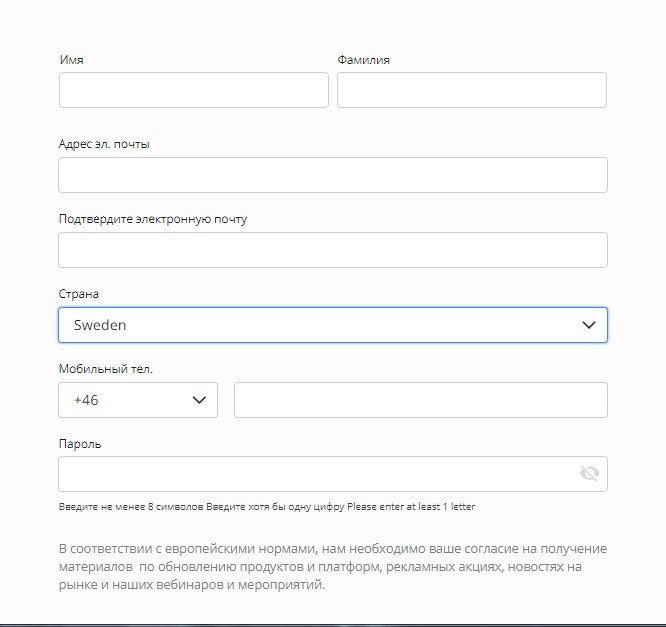This screenshot has height=627, width=666.
Task: Open the Sweden country dropdown
Action: (x=333, y=325)
